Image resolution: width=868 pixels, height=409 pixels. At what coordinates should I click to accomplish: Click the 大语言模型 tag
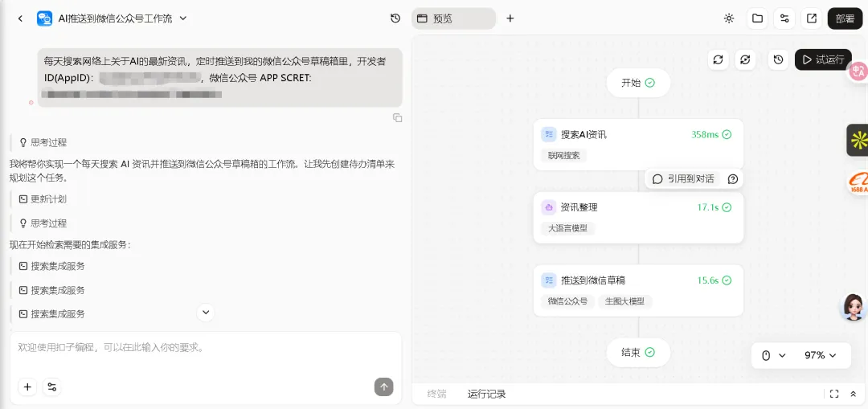[x=568, y=228]
